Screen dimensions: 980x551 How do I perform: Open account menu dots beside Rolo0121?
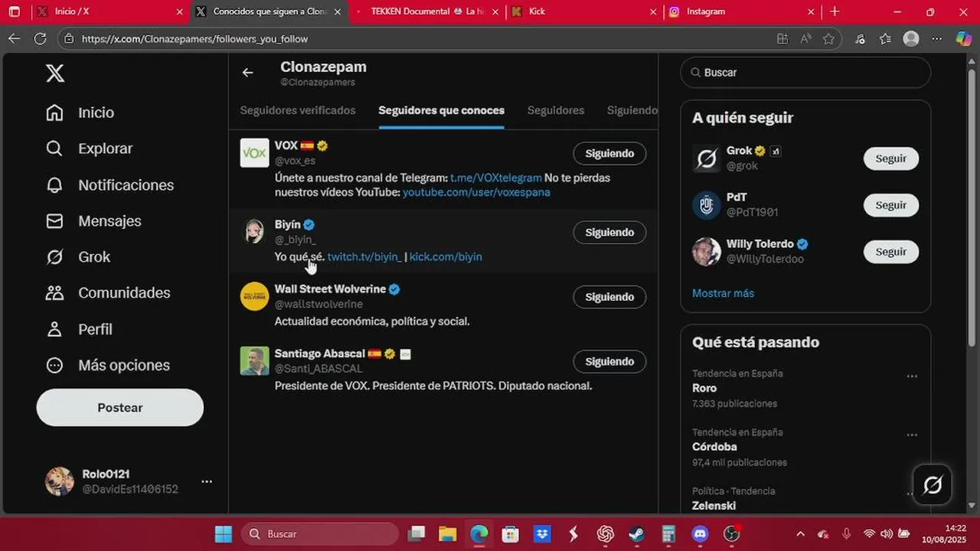pos(207,481)
